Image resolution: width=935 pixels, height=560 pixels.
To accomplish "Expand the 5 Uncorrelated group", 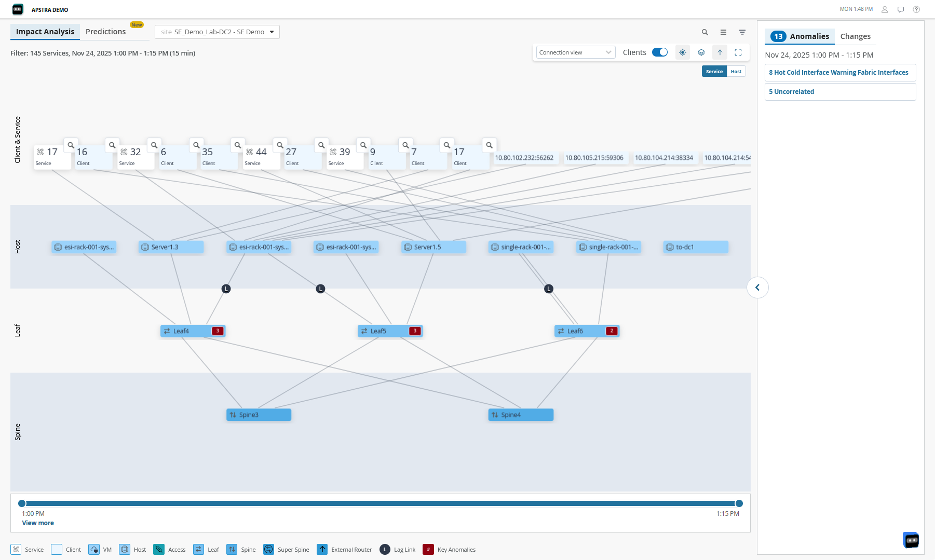I will pyautogui.click(x=840, y=92).
